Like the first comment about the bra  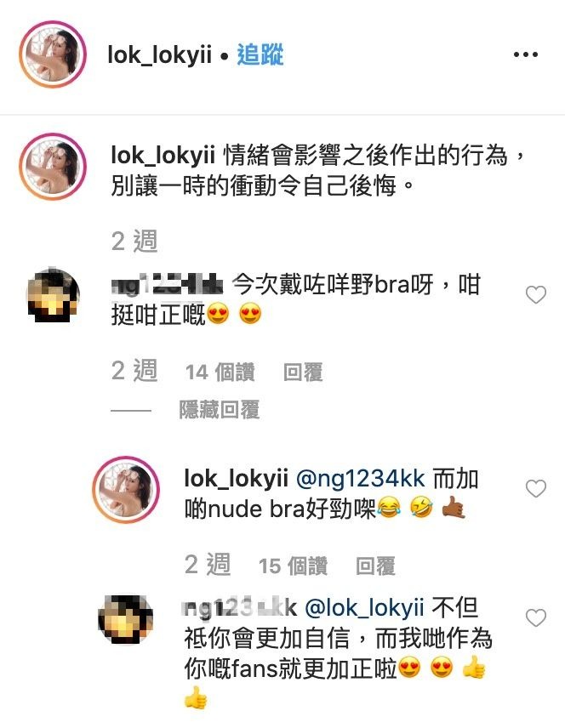pos(536,295)
